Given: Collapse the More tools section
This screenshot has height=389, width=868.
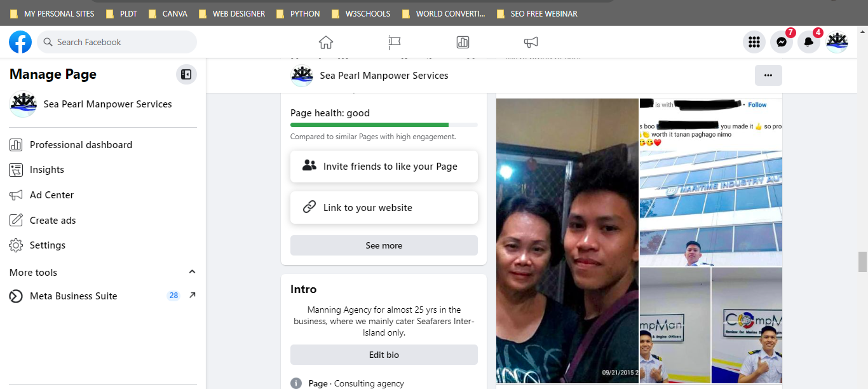Looking at the screenshot, I should click(x=192, y=272).
